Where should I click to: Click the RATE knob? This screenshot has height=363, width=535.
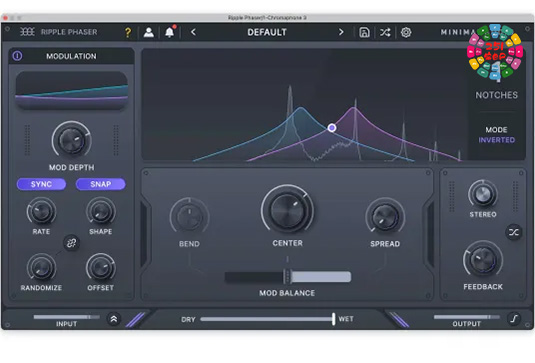(x=41, y=212)
